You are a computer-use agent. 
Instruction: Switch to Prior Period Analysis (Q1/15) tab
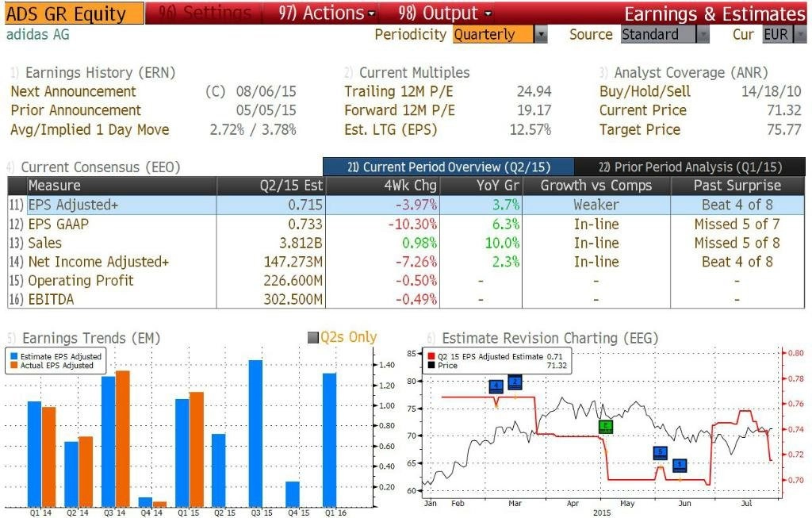690,167
